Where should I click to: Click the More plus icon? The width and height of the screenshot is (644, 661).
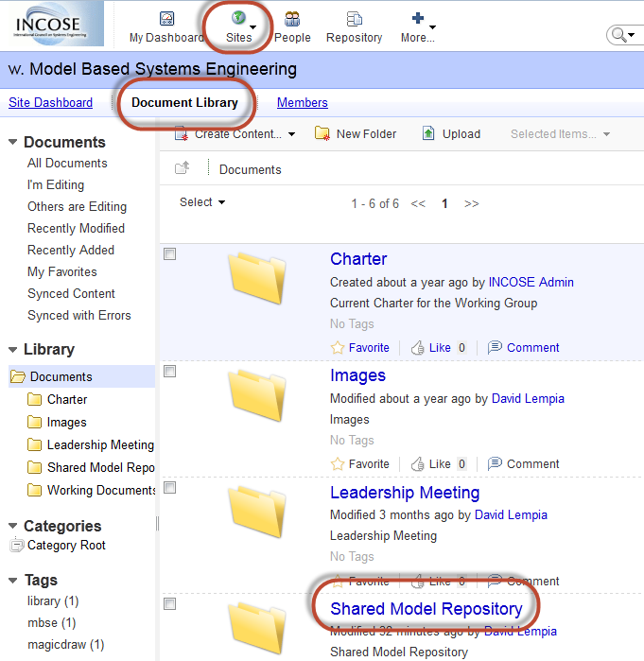(417, 18)
